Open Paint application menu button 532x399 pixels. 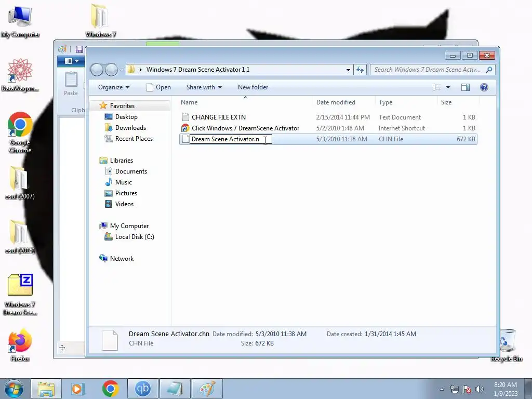pos(71,61)
